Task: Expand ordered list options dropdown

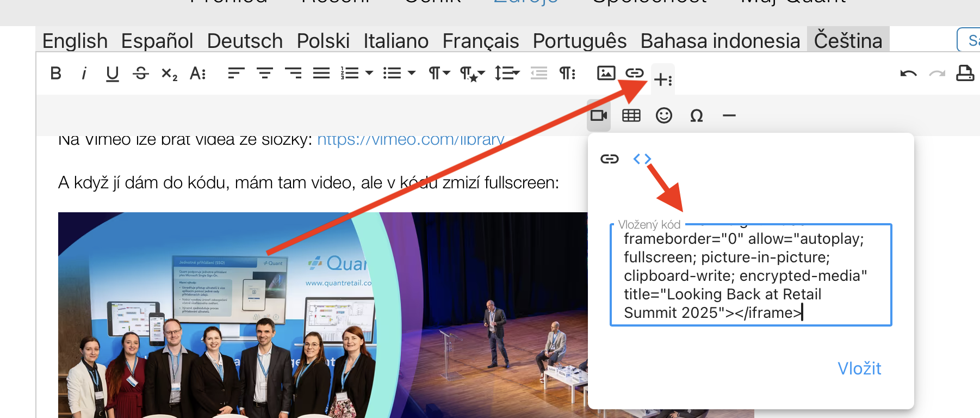Action: pos(369,73)
